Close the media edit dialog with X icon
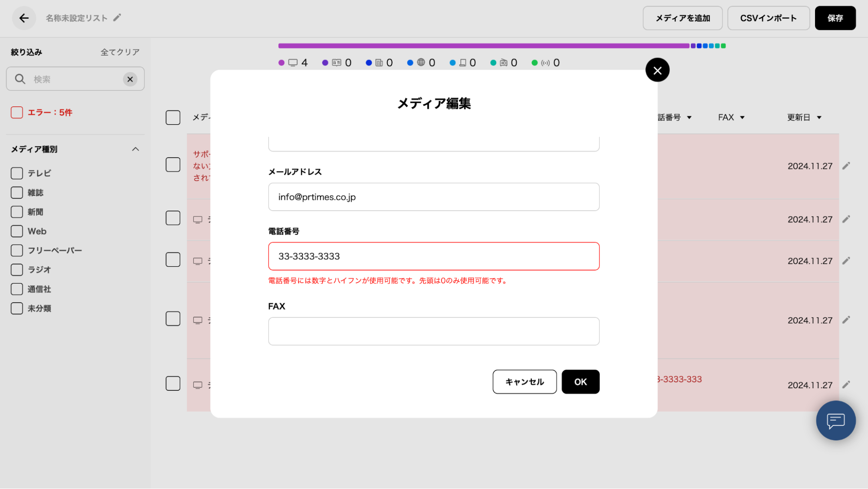868x489 pixels. pyautogui.click(x=657, y=70)
